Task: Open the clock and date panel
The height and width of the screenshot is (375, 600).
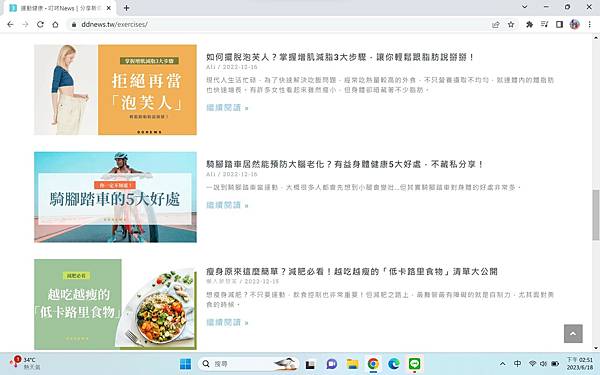Action: pyautogui.click(x=580, y=364)
